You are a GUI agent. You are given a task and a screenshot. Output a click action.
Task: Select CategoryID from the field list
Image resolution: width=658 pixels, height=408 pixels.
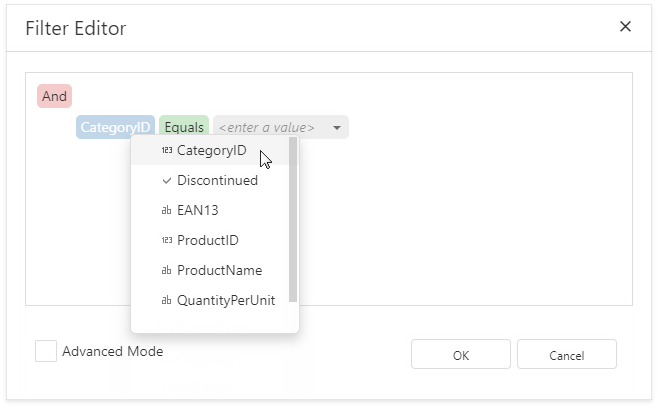click(211, 151)
